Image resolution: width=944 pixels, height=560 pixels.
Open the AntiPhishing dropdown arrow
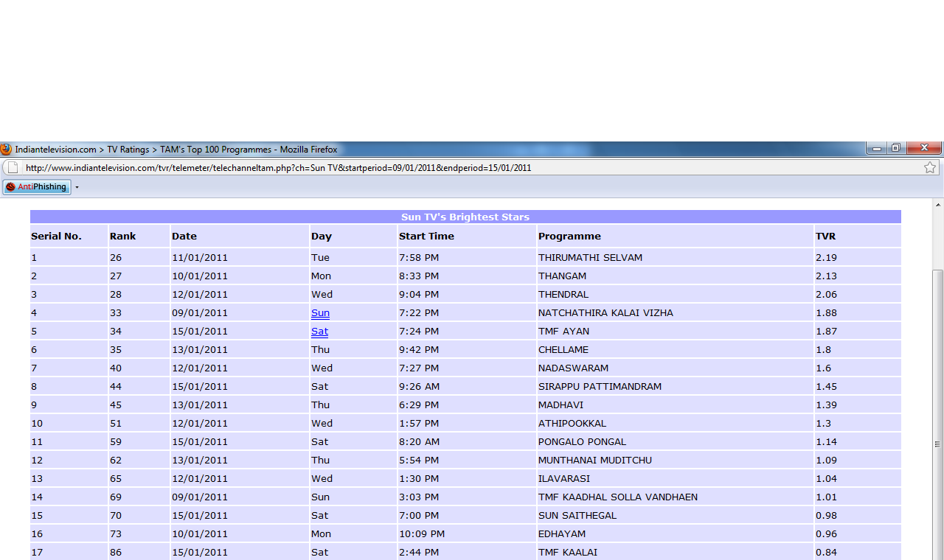77,187
